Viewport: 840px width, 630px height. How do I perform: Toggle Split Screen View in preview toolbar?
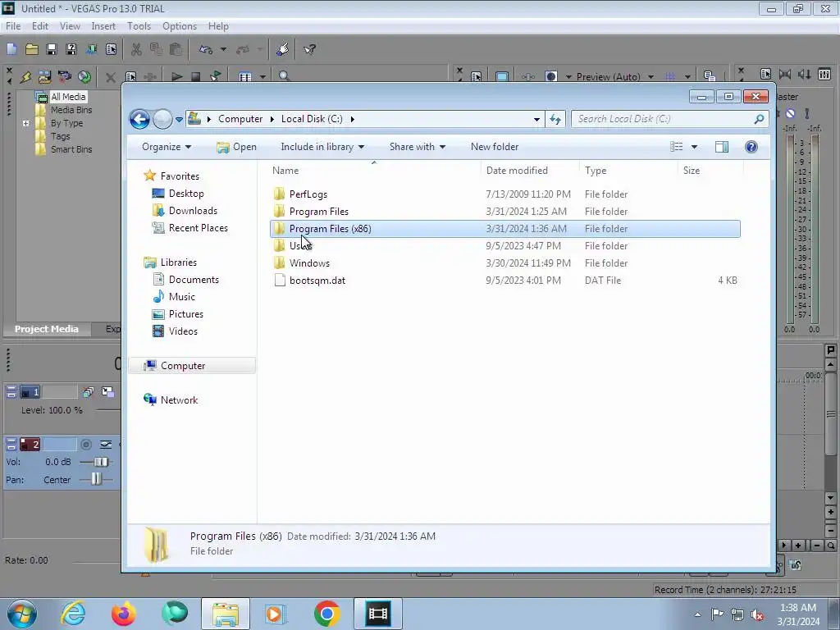[551, 76]
